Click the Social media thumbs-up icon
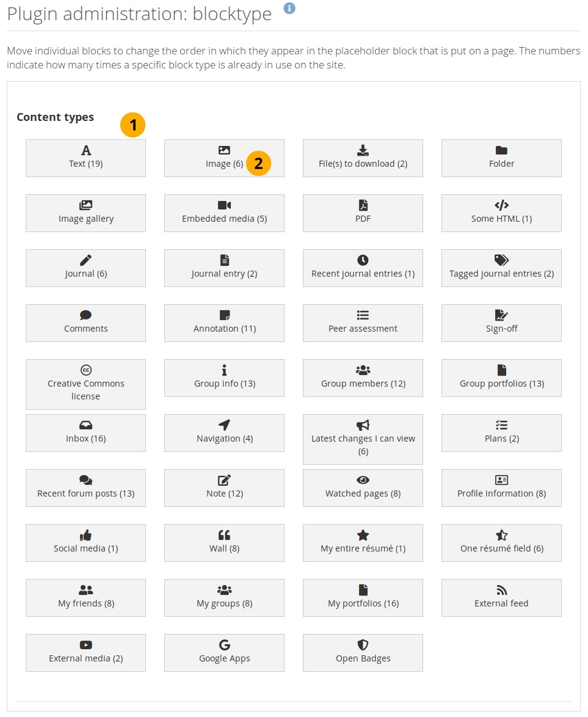The height and width of the screenshot is (717, 588). [x=86, y=535]
